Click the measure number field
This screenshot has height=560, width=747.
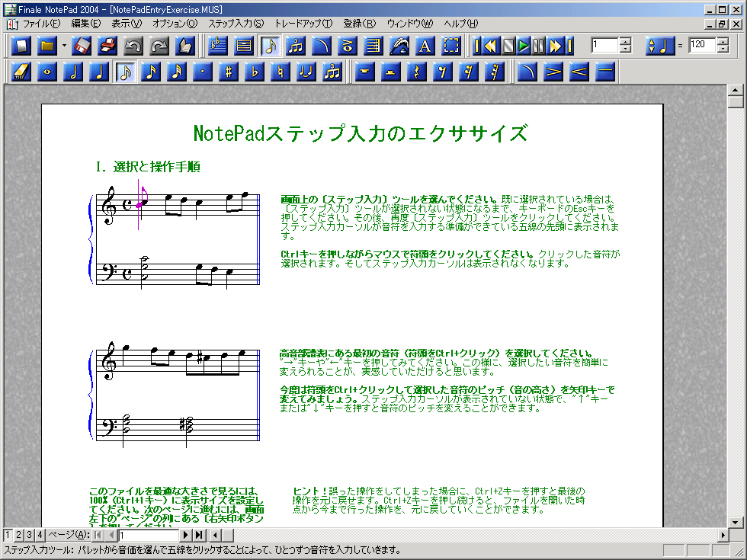[x=604, y=45]
